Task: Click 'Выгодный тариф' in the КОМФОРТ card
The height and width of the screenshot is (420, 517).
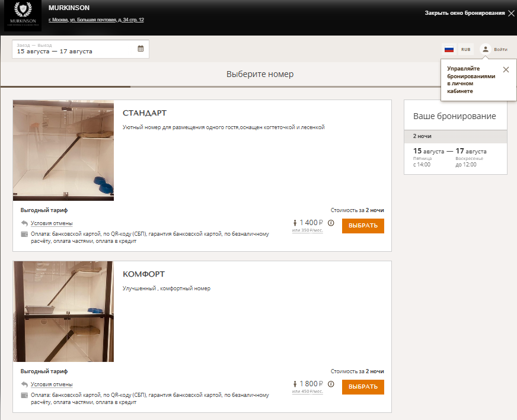Action: coord(44,371)
